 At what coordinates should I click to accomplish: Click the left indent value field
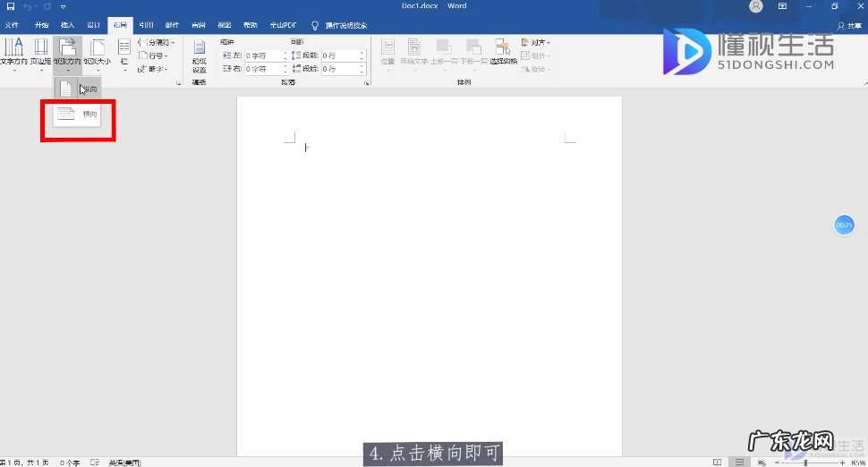(265, 55)
